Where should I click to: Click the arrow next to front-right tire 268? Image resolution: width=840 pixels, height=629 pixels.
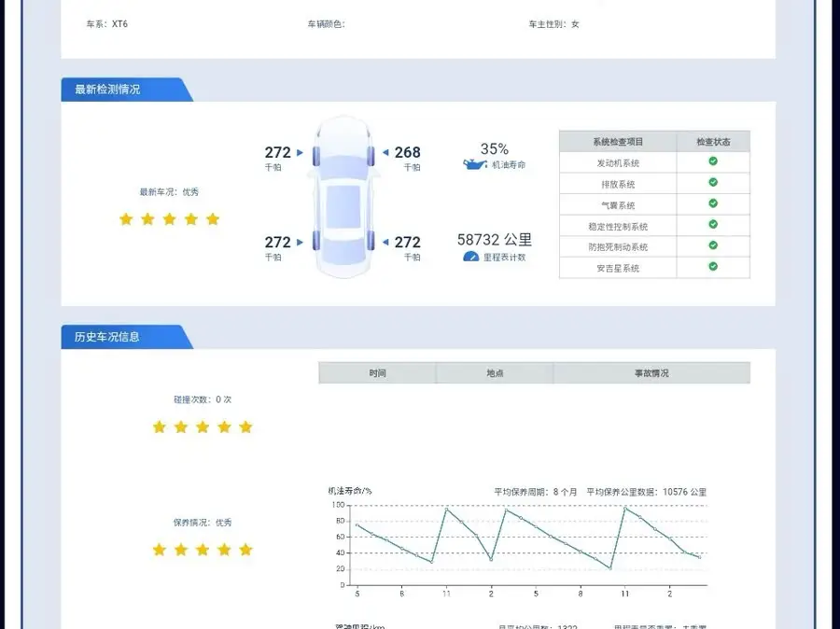(385, 152)
